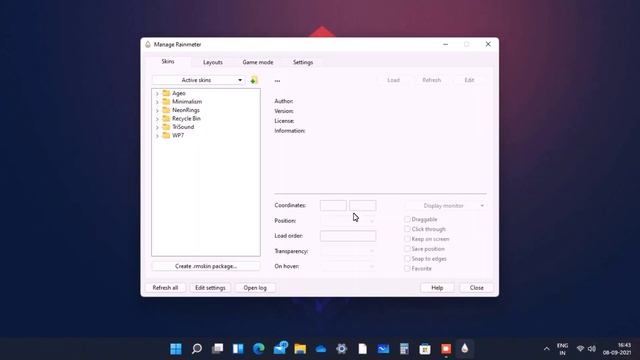Open the Active skins dropdown
This screenshot has width=640, height=360.
pos(198,80)
